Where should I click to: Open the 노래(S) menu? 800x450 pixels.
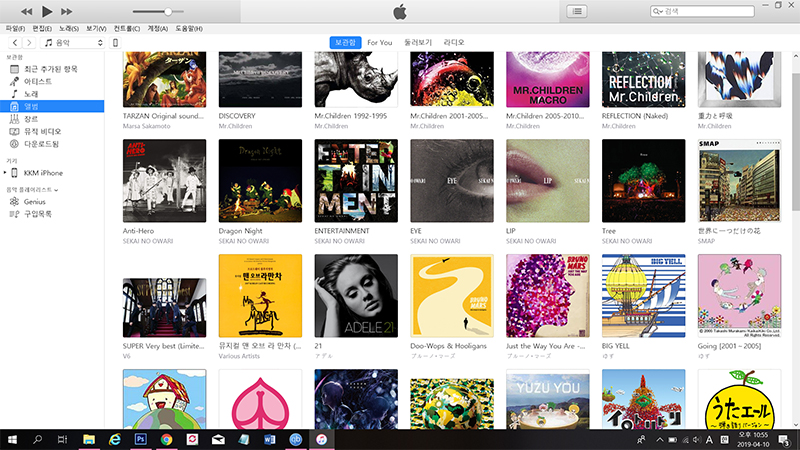68,29
